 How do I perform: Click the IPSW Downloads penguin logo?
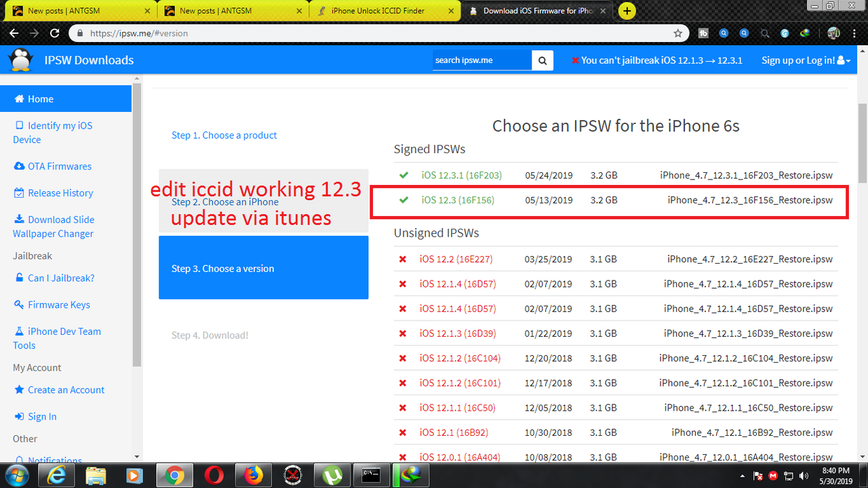[x=20, y=60]
